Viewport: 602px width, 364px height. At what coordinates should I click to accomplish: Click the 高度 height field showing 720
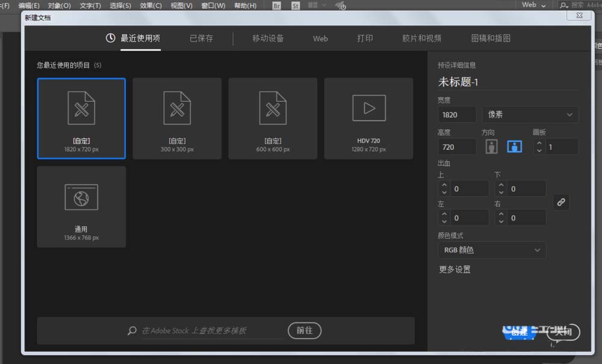click(x=457, y=147)
